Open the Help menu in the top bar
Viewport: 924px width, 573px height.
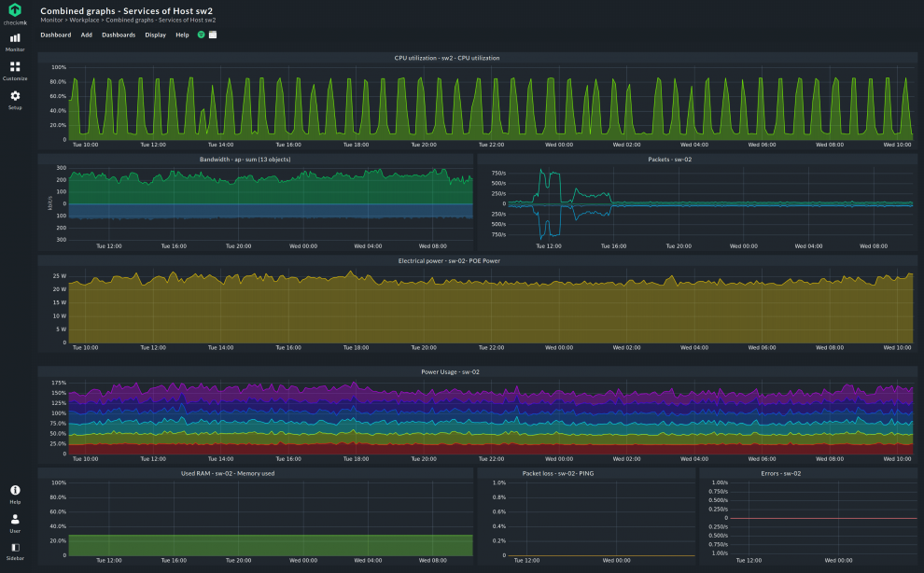(x=182, y=35)
